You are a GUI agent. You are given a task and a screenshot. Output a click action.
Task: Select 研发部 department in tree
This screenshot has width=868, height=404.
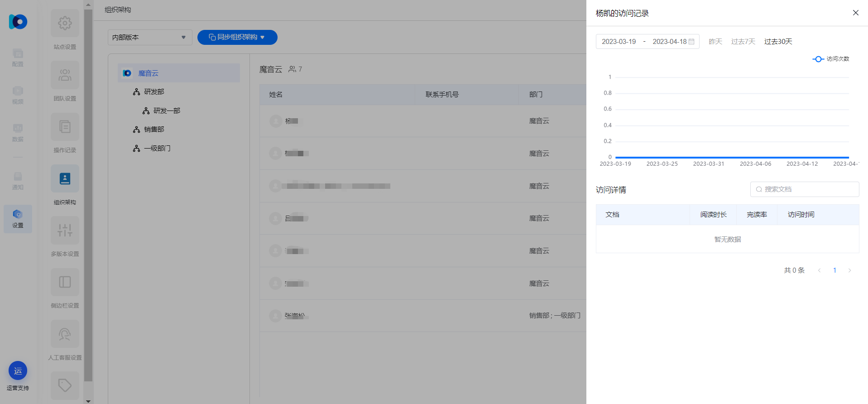point(154,92)
